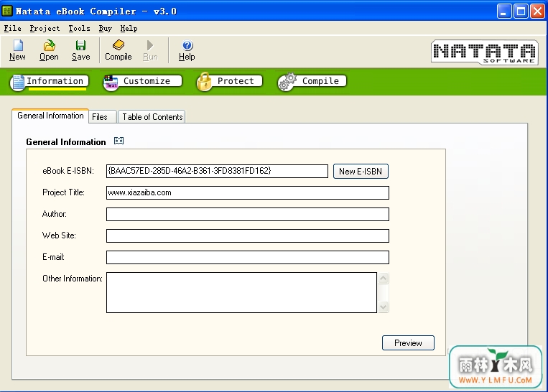Screen dimensions: 548x392
Task: Open the Buy menu
Action: pos(105,28)
